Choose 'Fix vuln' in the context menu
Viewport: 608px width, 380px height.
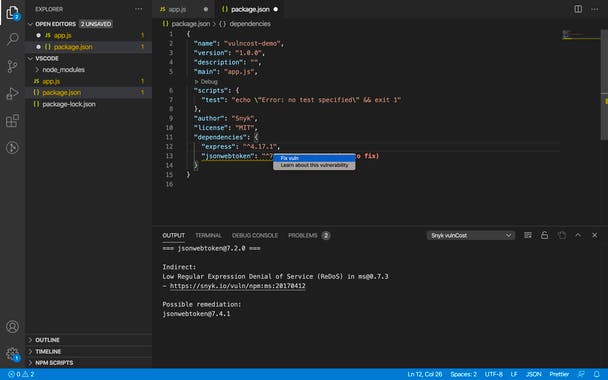[x=314, y=158]
